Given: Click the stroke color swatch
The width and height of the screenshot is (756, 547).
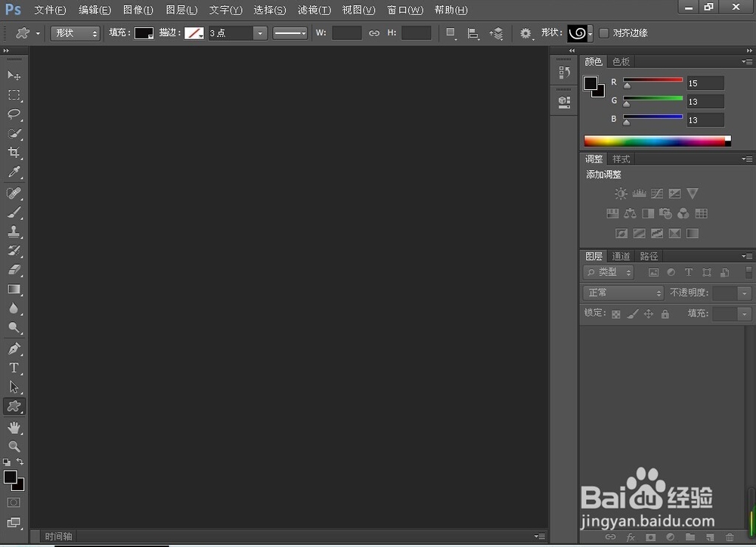Looking at the screenshot, I should (194, 32).
